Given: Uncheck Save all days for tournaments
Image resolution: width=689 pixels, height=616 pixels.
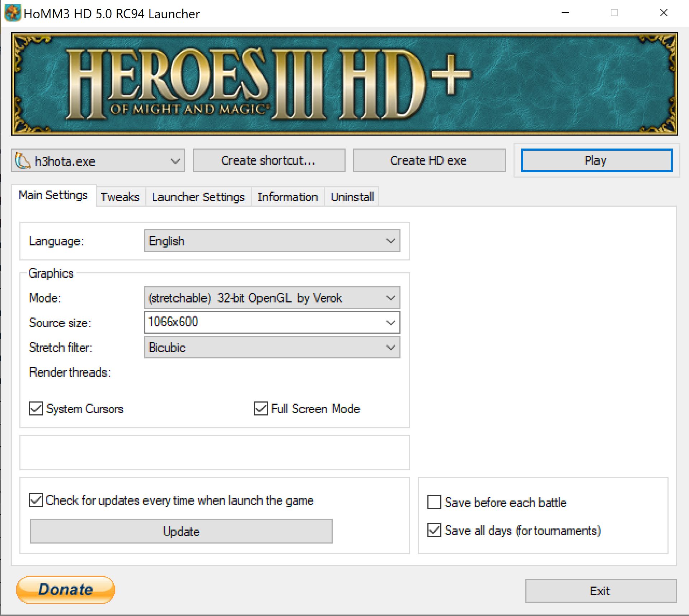Looking at the screenshot, I should click(x=434, y=530).
